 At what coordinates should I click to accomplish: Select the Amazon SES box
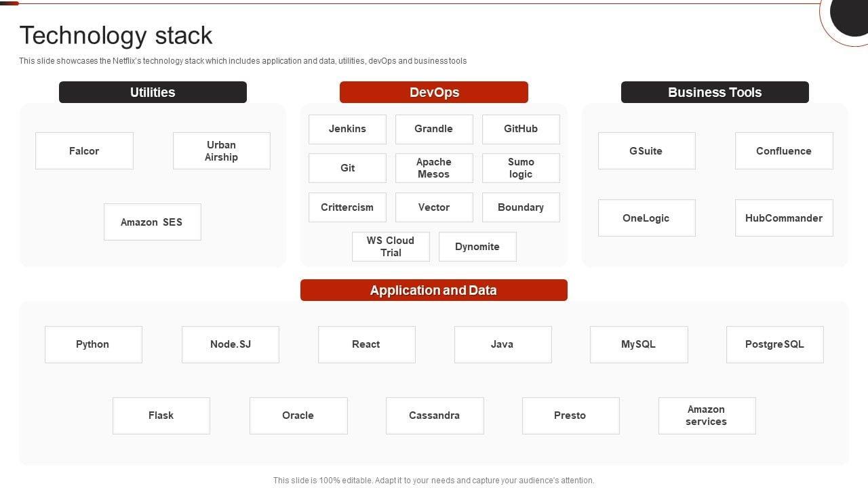pyautogui.click(x=153, y=222)
